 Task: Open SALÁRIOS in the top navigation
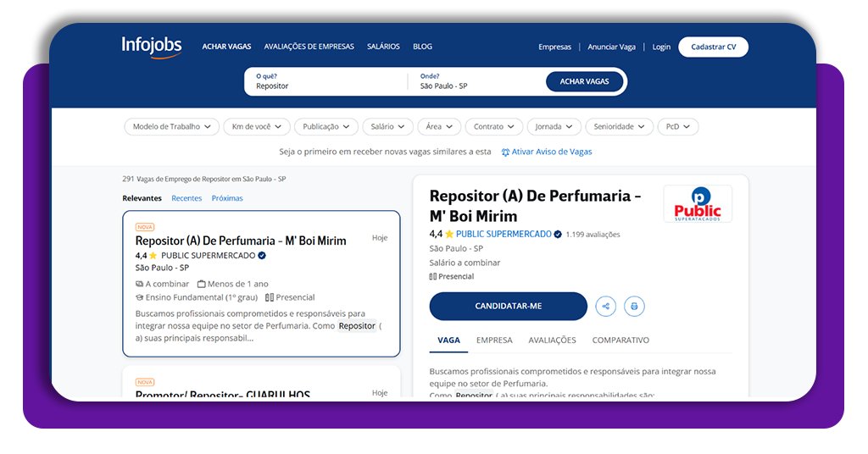[383, 47]
